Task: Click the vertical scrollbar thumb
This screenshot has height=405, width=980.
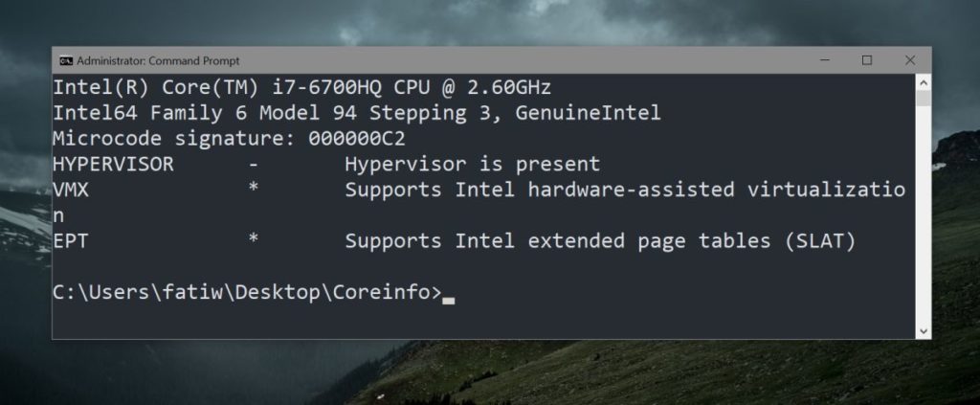Action: [x=924, y=98]
